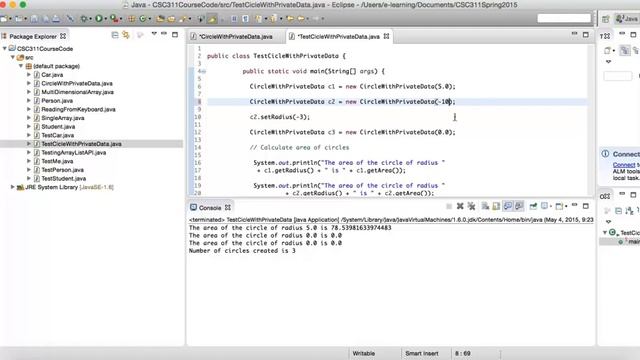Click the New wizard icon in toolbar
Screen dimensions: 640x360
pyautogui.click(x=4, y=19)
